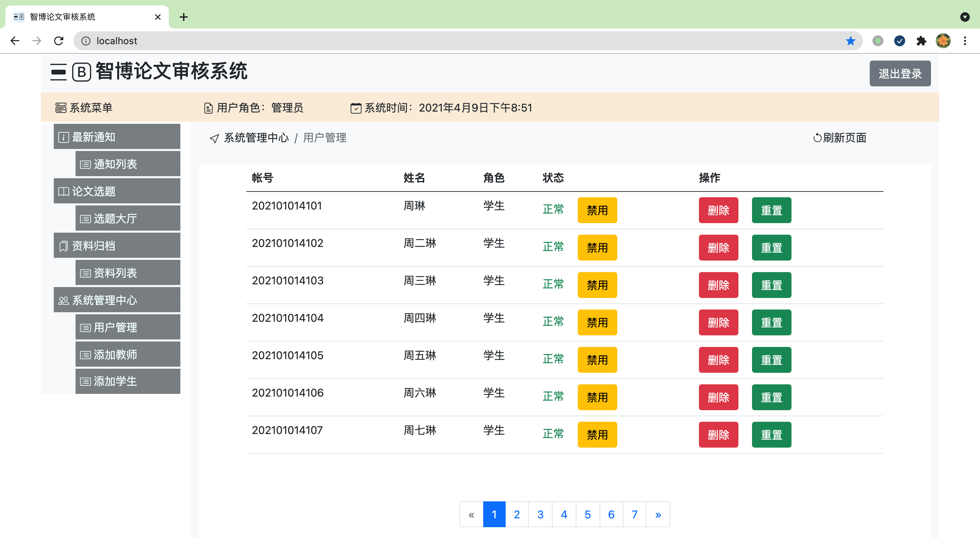The width and height of the screenshot is (980, 551).
Task: Click the site info icon before localhost
Action: coord(86,41)
